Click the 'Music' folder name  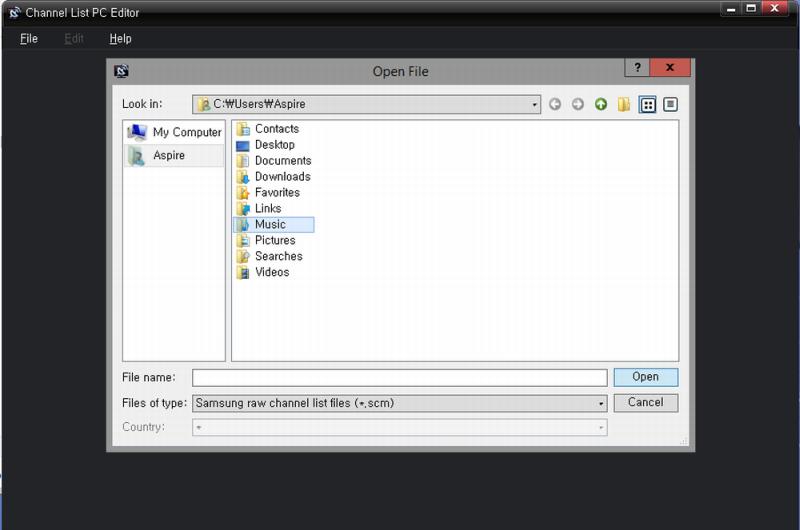pos(270,224)
